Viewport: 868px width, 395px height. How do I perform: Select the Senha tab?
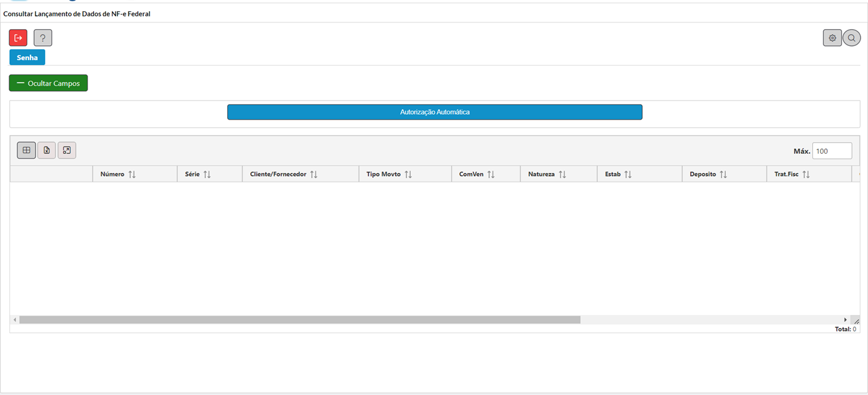27,58
